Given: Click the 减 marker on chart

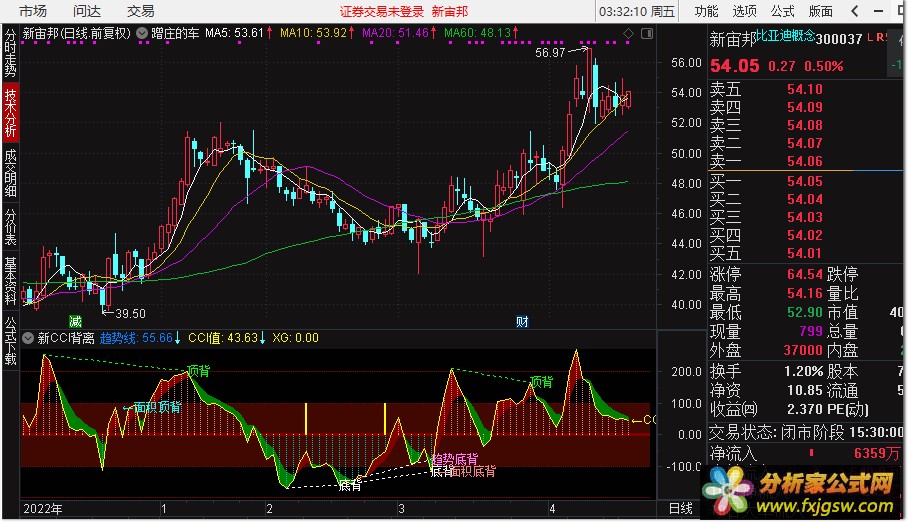Looking at the screenshot, I should 75,321.
